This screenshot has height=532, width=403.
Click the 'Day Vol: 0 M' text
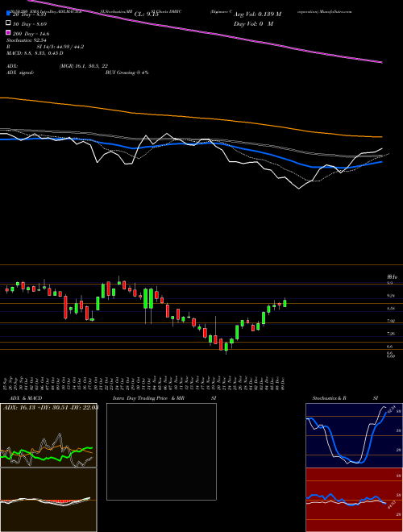253,24
